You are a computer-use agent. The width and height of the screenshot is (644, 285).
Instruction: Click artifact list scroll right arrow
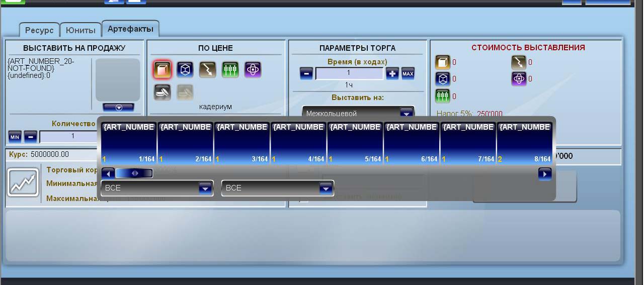coord(545,173)
